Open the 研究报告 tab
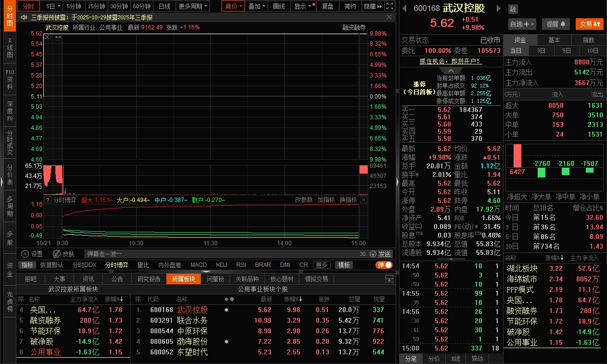 (x=149, y=279)
